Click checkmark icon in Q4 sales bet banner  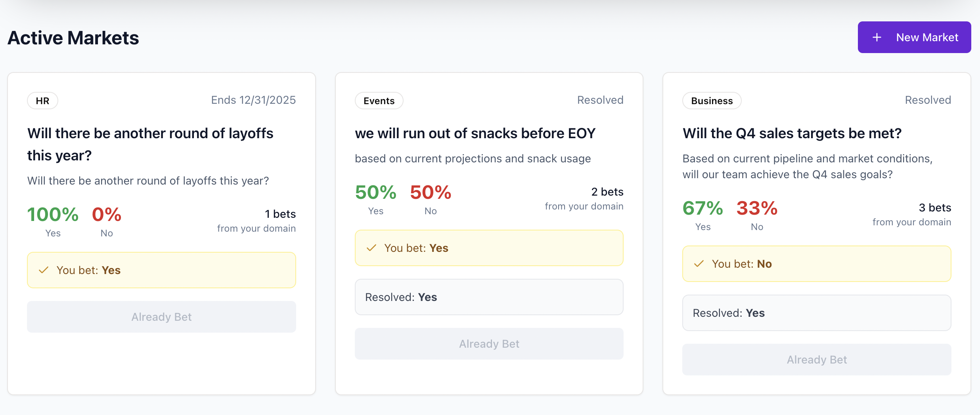pos(699,264)
